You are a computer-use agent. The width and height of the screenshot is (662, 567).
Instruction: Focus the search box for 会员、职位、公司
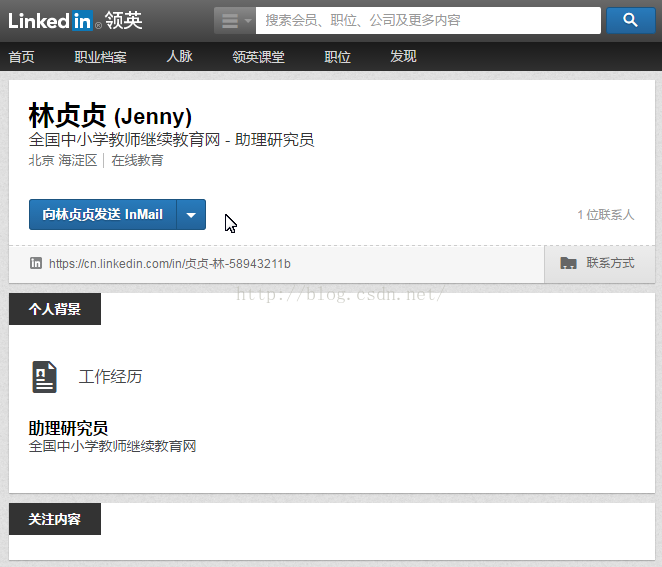(x=428, y=20)
